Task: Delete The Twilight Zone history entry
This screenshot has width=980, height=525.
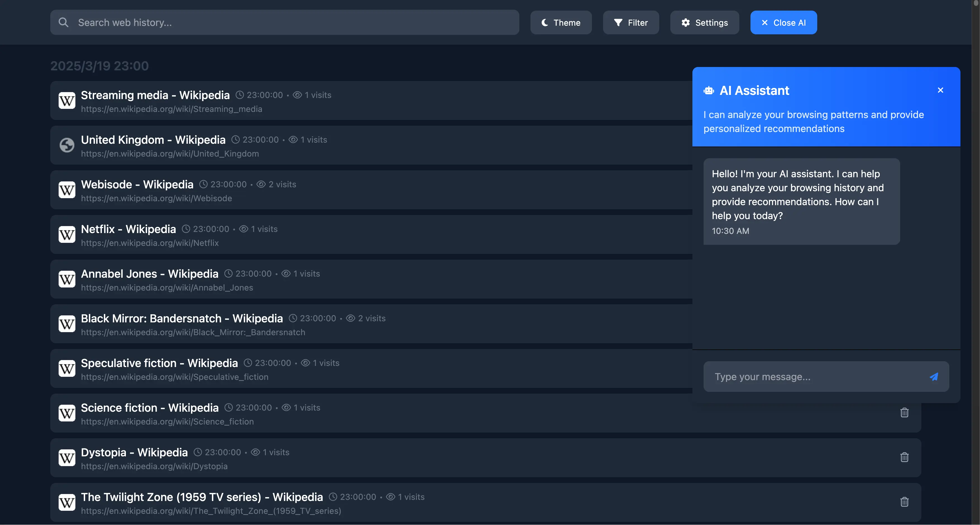Action: point(904,502)
